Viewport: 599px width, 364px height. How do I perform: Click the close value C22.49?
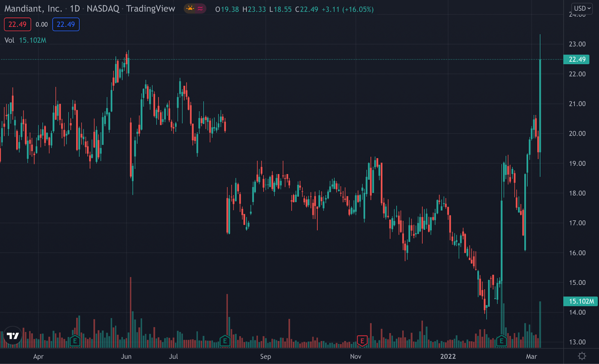pos(307,9)
